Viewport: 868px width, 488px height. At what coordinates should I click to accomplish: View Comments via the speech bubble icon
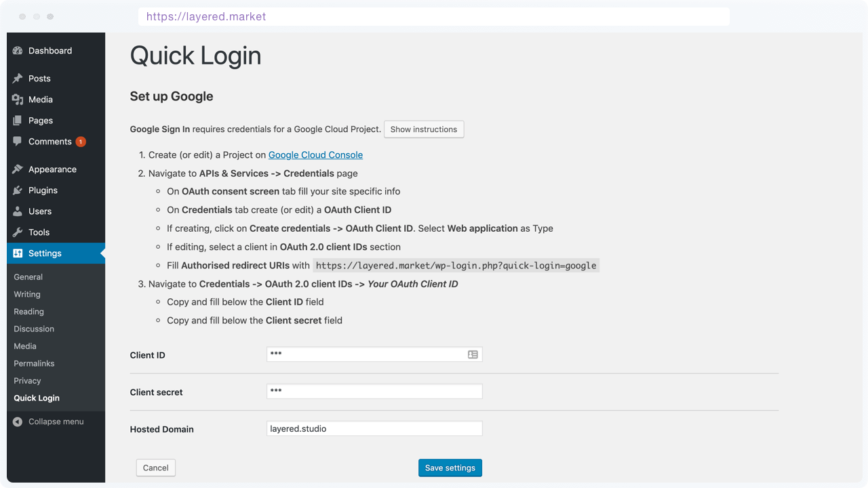(x=17, y=141)
